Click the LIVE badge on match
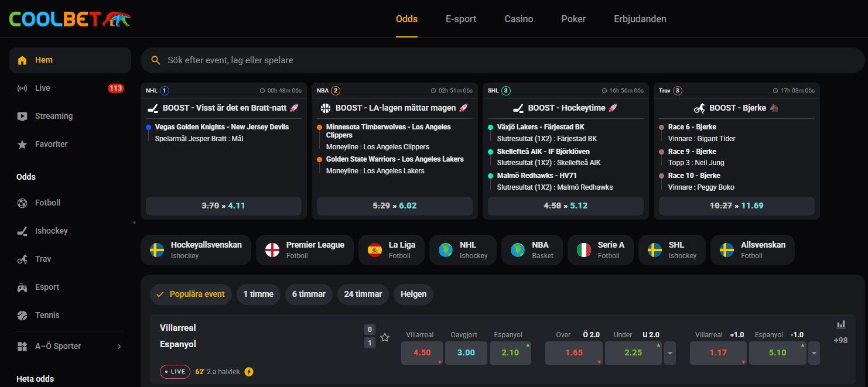 point(175,372)
